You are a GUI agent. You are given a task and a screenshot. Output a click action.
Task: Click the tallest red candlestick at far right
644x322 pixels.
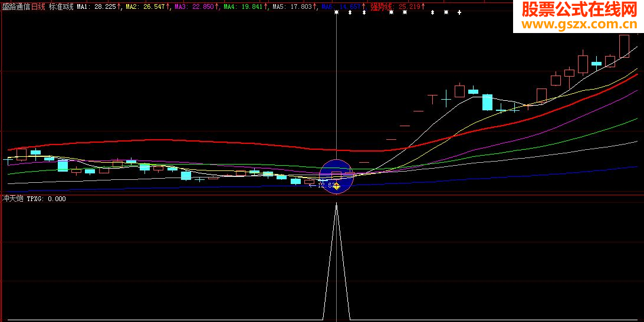(x=624, y=46)
